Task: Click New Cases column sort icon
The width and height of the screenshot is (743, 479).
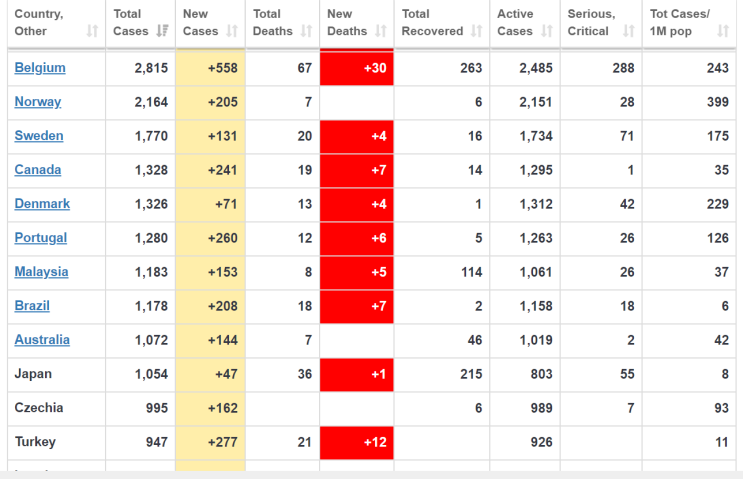Action: (232, 32)
